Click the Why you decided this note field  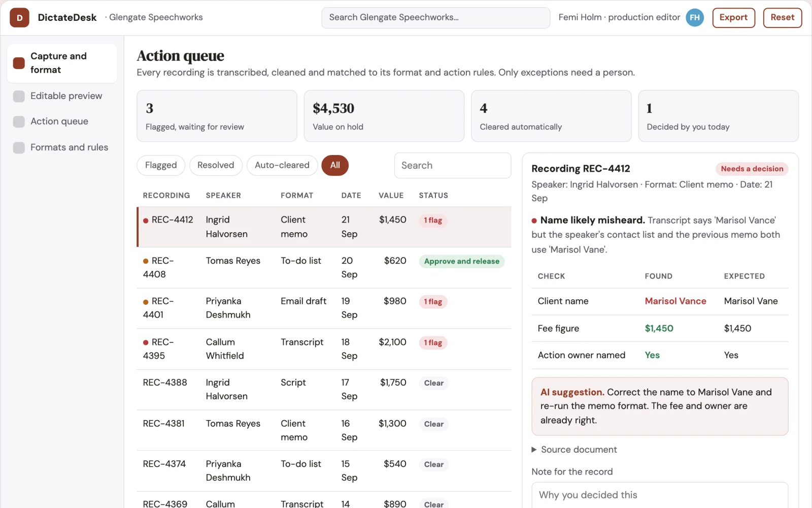pyautogui.click(x=660, y=495)
